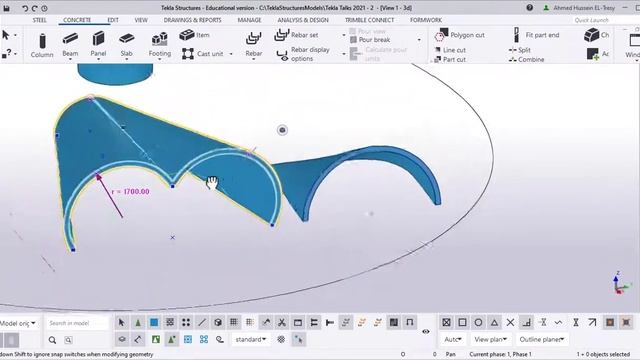This screenshot has height=360, width=640.
Task: Select the concrete Beam tool
Action: pyautogui.click(x=70, y=46)
